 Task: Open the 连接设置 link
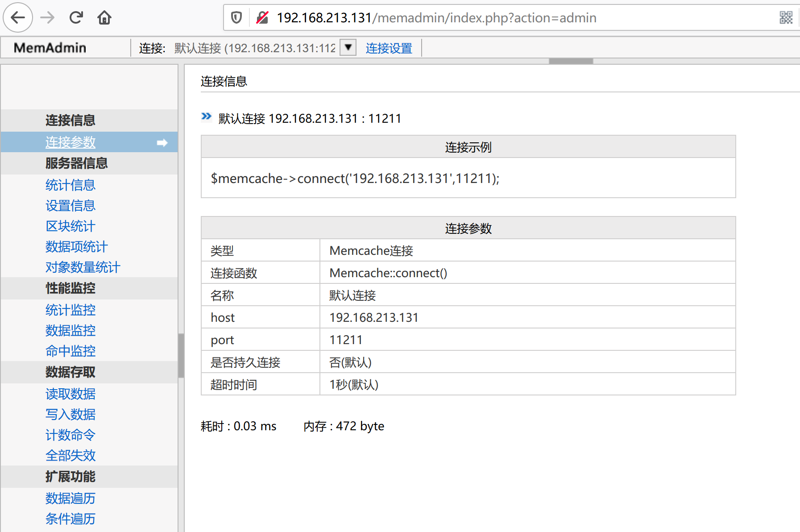[389, 48]
